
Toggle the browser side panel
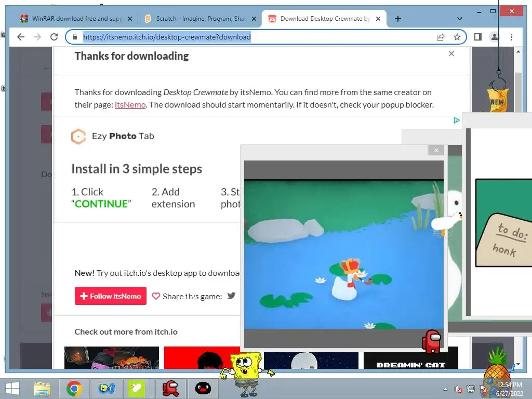click(x=478, y=37)
